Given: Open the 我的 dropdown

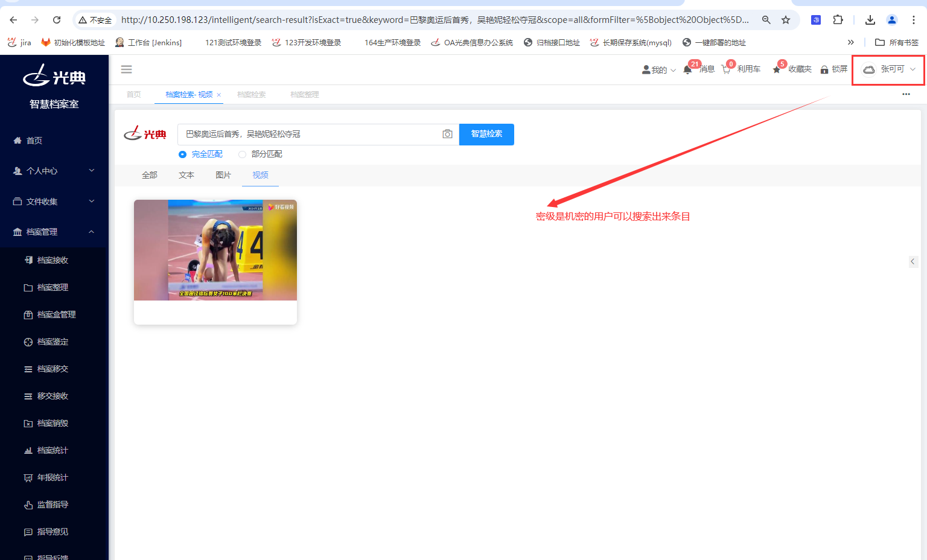Looking at the screenshot, I should (659, 70).
